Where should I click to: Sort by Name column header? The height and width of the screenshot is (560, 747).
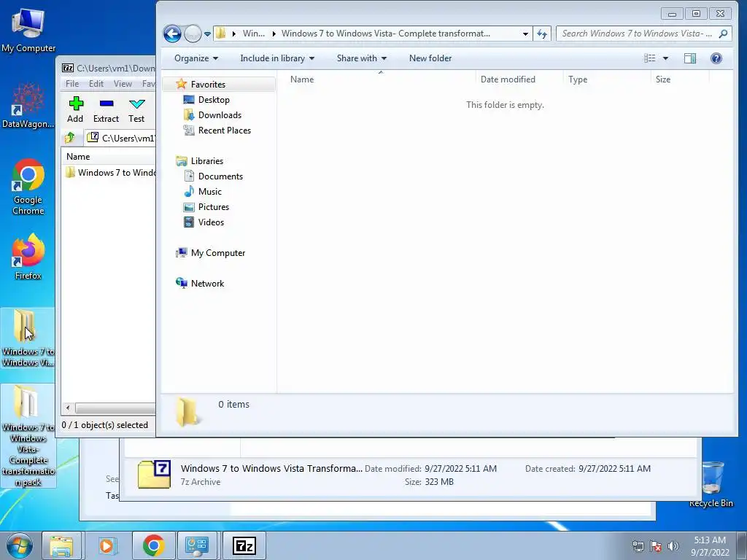380,79
